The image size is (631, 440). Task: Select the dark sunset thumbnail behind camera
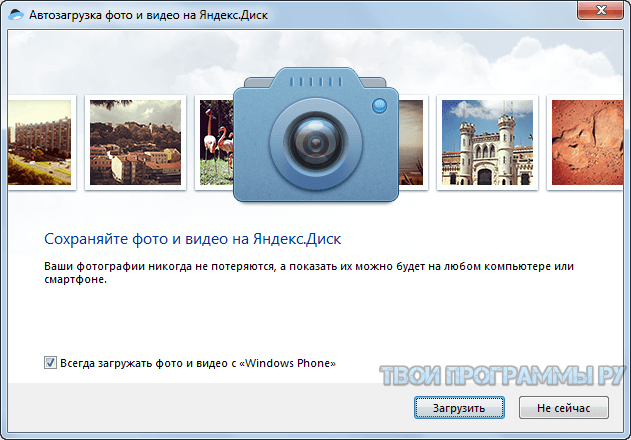coord(413,143)
